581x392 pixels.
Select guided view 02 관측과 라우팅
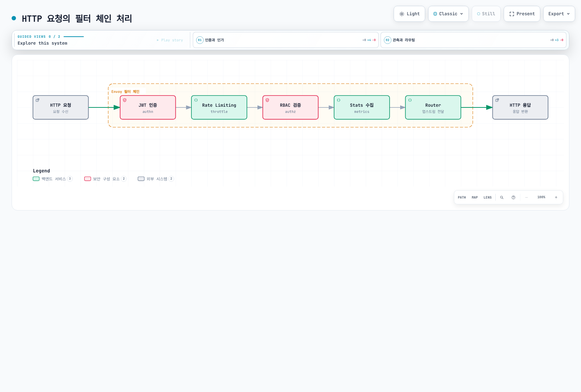click(473, 40)
